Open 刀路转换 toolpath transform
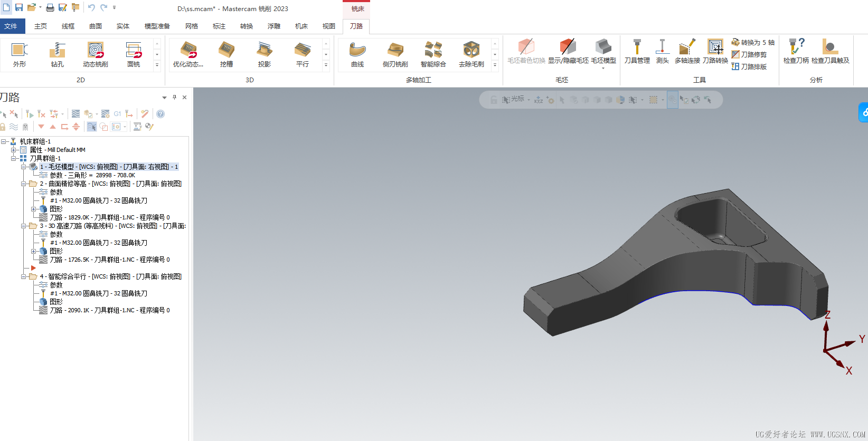The width and height of the screenshot is (868, 441). click(715, 52)
